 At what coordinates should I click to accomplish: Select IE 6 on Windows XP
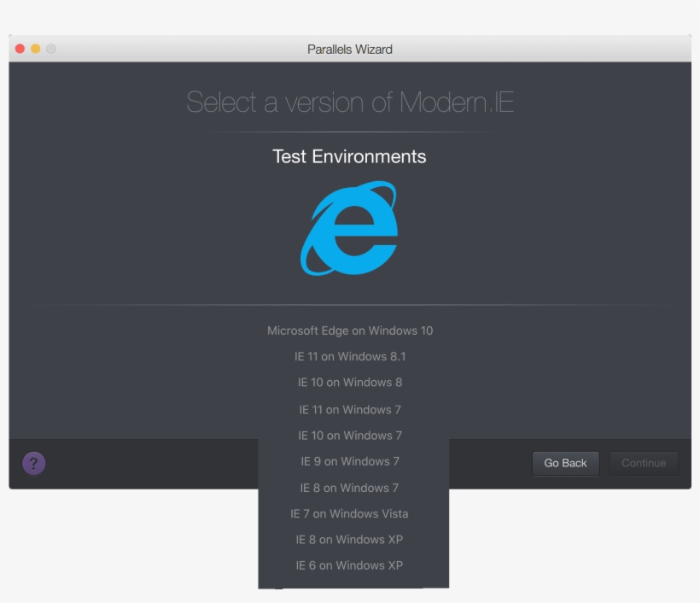click(350, 565)
